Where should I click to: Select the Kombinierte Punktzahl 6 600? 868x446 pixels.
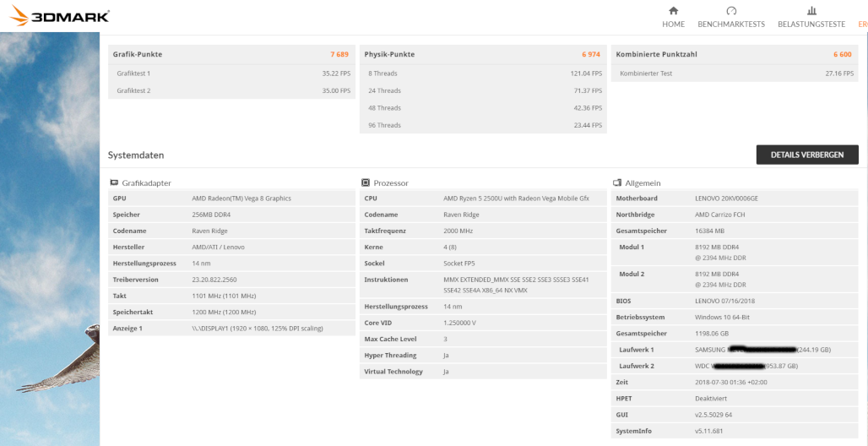[843, 54]
